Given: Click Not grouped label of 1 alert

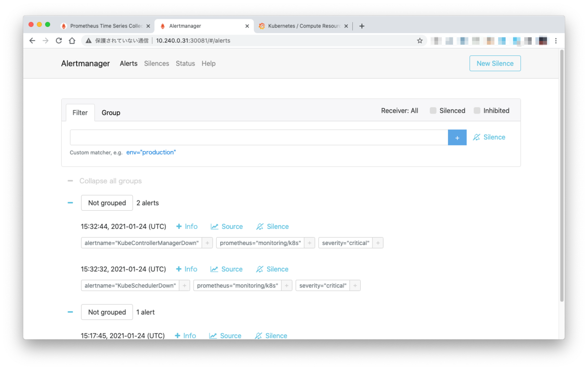Looking at the screenshot, I should tap(107, 312).
